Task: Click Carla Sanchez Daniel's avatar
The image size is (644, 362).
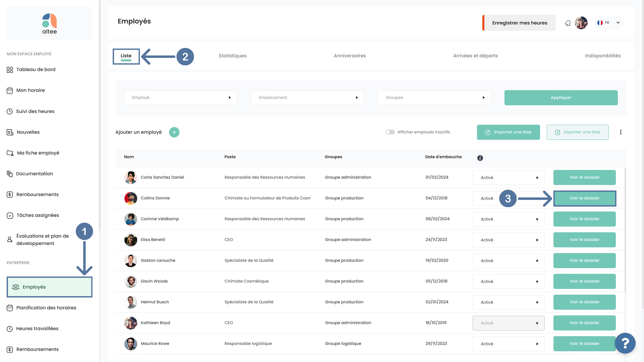Action: [131, 177]
